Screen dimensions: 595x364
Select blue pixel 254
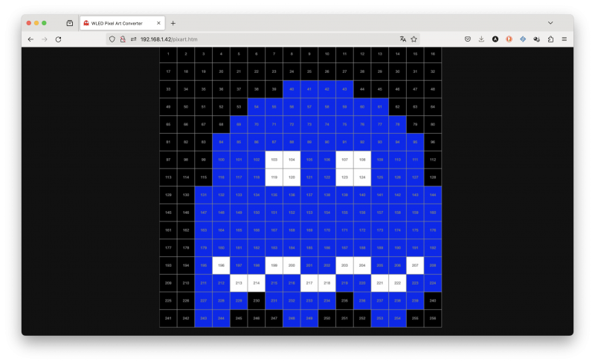tap(397, 318)
